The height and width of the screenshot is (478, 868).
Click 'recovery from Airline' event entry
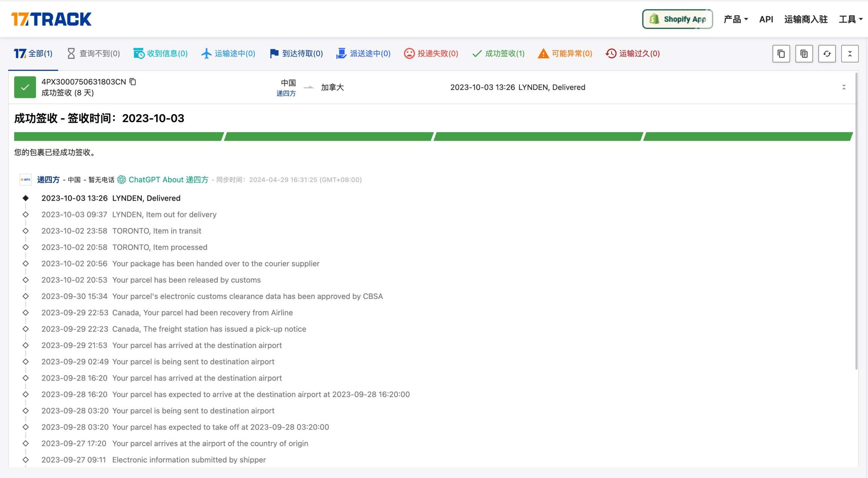point(202,313)
